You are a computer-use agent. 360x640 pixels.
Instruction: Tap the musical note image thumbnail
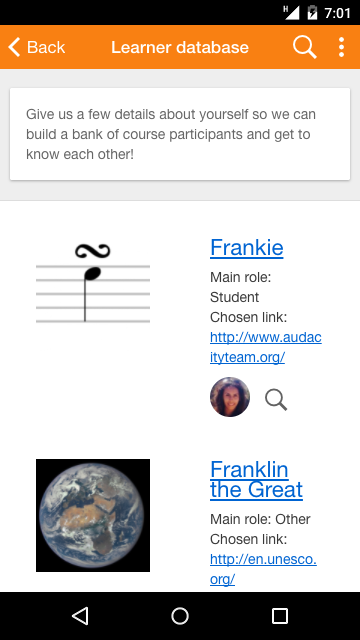[93, 282]
